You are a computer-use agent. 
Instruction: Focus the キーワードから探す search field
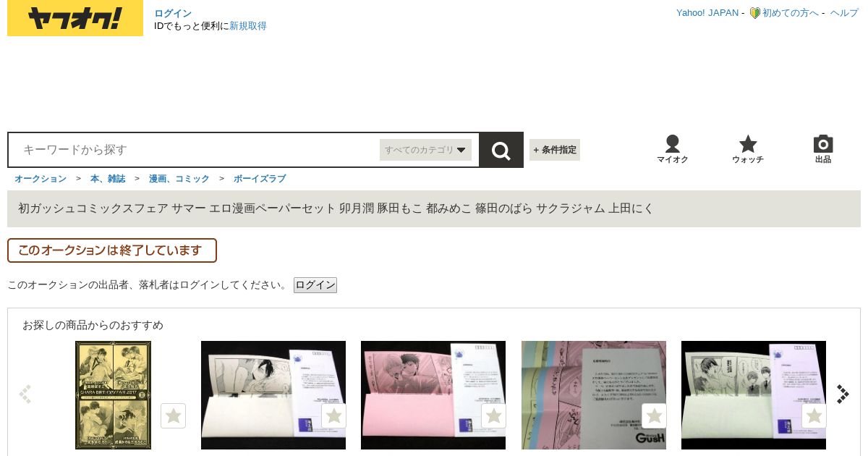tap(195, 150)
